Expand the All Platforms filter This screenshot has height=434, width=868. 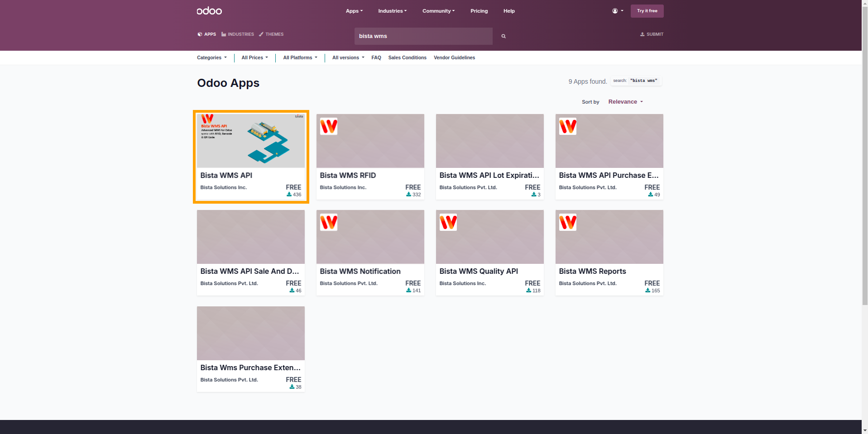tap(300, 57)
